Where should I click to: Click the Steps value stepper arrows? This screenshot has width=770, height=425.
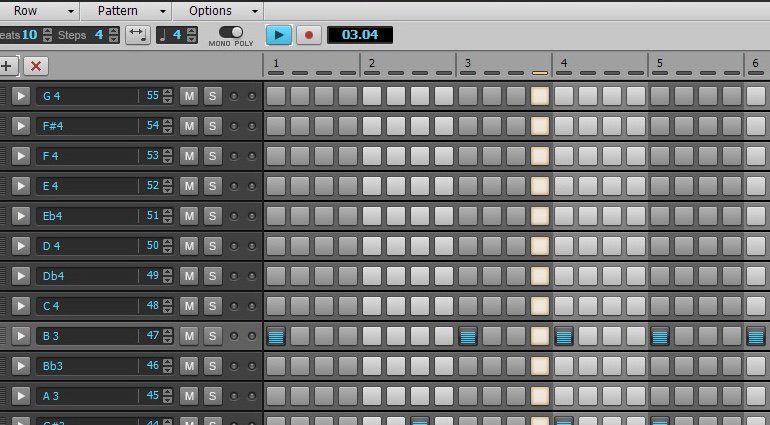114,35
